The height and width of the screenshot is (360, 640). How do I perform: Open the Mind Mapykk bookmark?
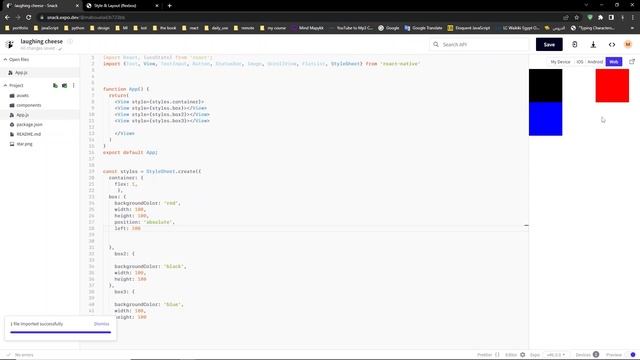[x=307, y=28]
